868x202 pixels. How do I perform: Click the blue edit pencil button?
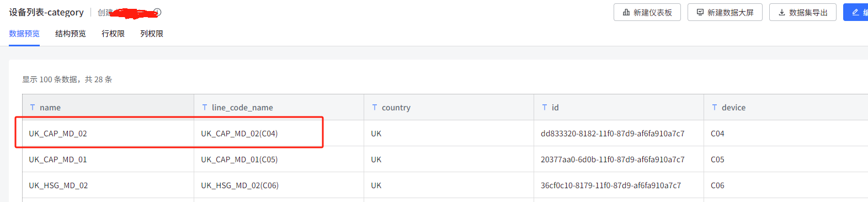pos(856,12)
